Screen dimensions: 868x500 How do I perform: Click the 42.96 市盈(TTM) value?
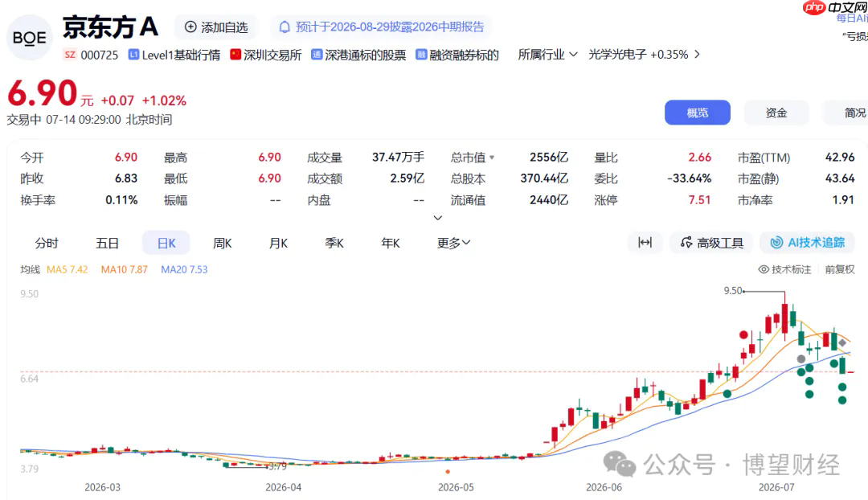tap(840, 158)
